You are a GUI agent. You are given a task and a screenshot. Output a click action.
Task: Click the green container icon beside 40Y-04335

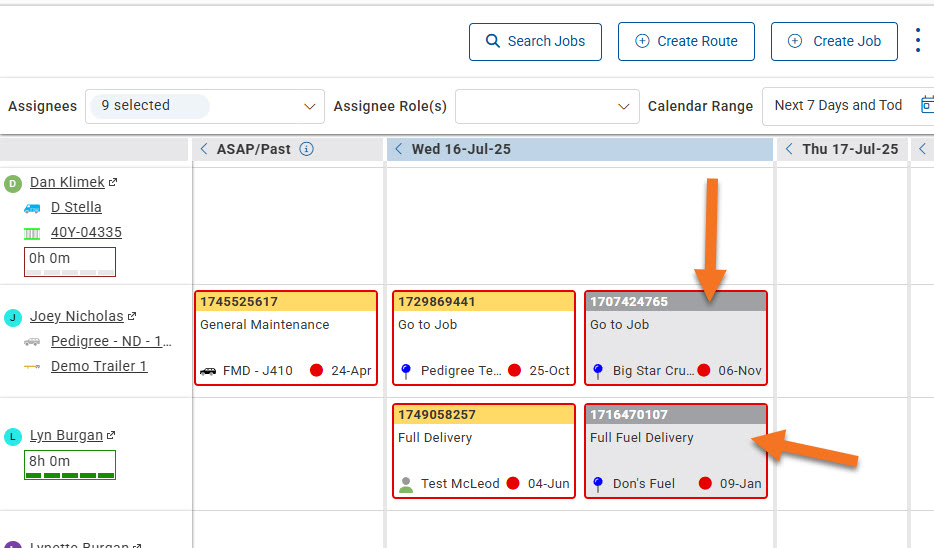click(32, 233)
